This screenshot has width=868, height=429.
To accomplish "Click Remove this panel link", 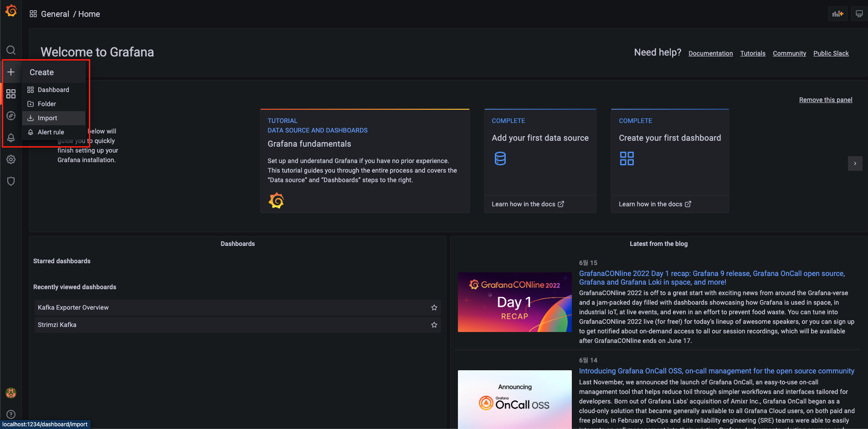I will tap(826, 100).
